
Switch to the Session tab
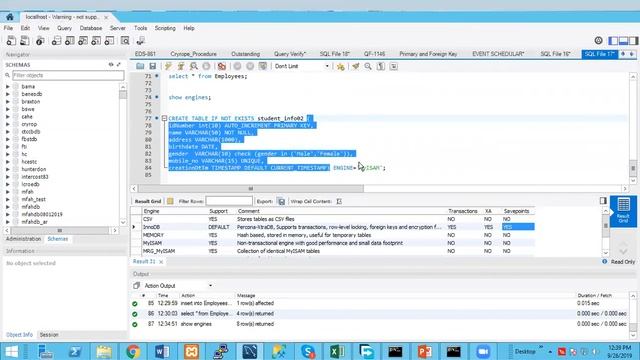click(49, 335)
